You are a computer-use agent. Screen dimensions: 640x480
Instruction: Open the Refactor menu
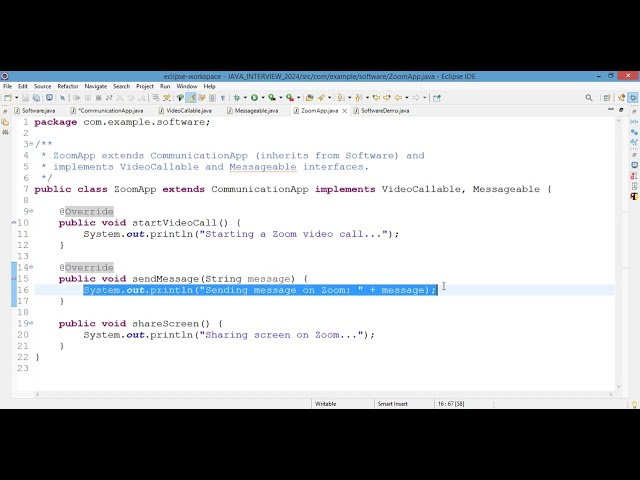click(x=68, y=87)
